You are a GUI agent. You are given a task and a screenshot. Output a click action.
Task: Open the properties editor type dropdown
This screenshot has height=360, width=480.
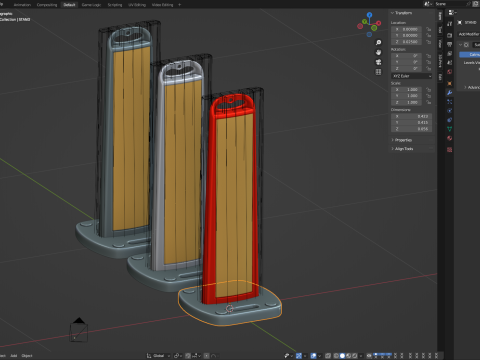point(452,12)
